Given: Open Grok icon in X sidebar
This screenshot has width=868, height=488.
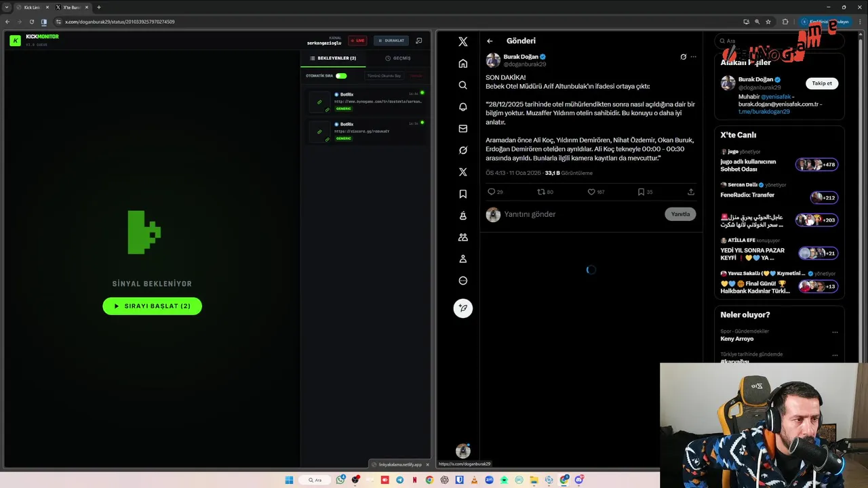Looking at the screenshot, I should [x=463, y=150].
